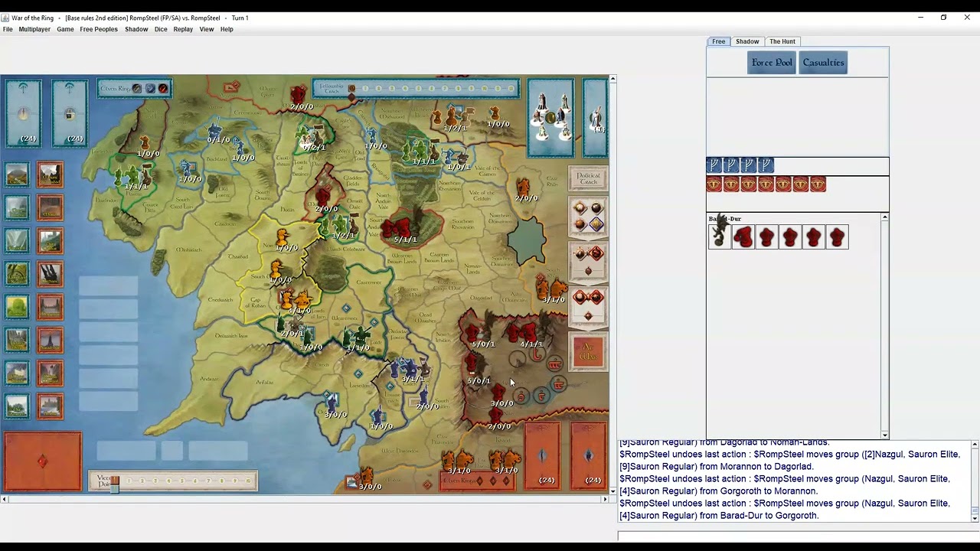Click the Barad-Dur panel scrollbar up arrow
980x551 pixels.
pyautogui.click(x=885, y=218)
